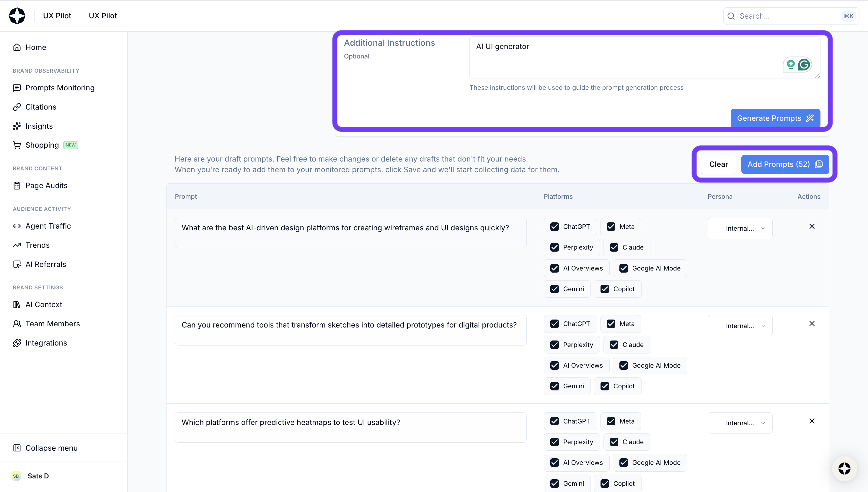Click the Sats D user avatar
This screenshot has height=492, width=868.
tap(16, 476)
